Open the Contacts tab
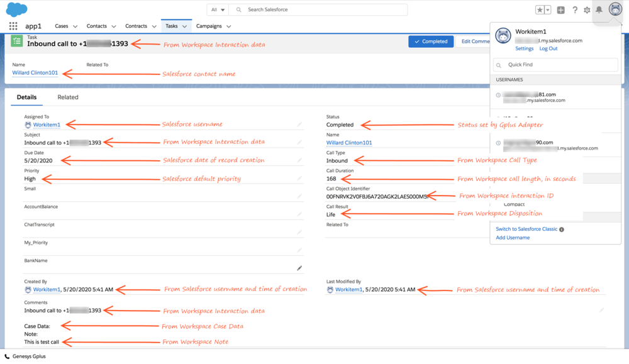This screenshot has width=629, height=364. (96, 26)
